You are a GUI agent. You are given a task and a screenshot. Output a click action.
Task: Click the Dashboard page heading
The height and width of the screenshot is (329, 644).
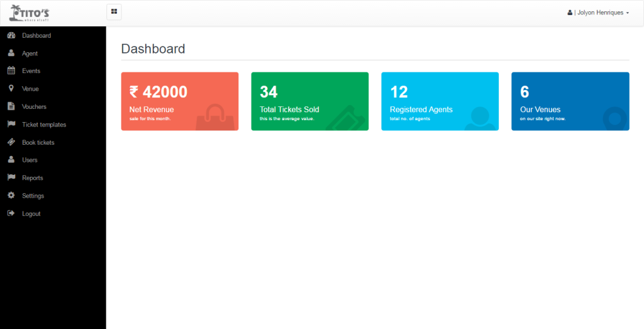pyautogui.click(x=153, y=49)
